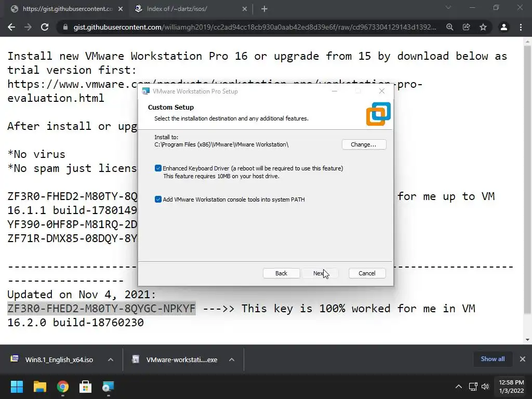Show hidden tray icons chevron

pos(458,387)
